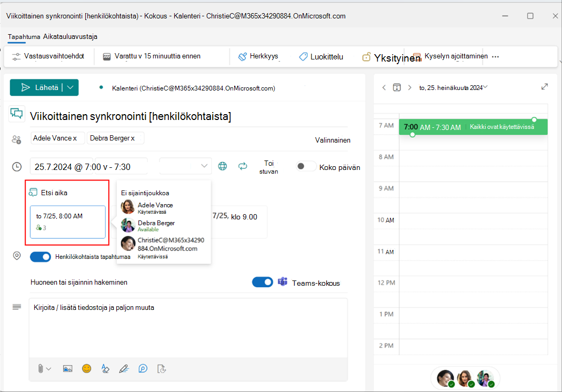The image size is (562, 392).
Task: Remove attendee Adele Vance
Action: click(75, 138)
